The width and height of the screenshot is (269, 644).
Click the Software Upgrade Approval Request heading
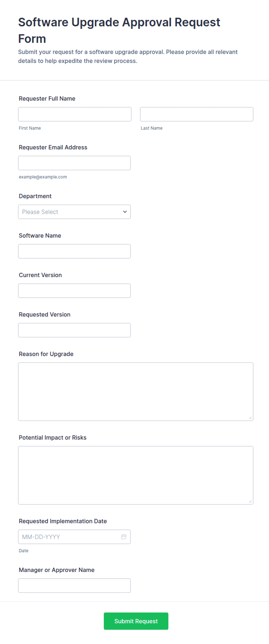pos(119,30)
